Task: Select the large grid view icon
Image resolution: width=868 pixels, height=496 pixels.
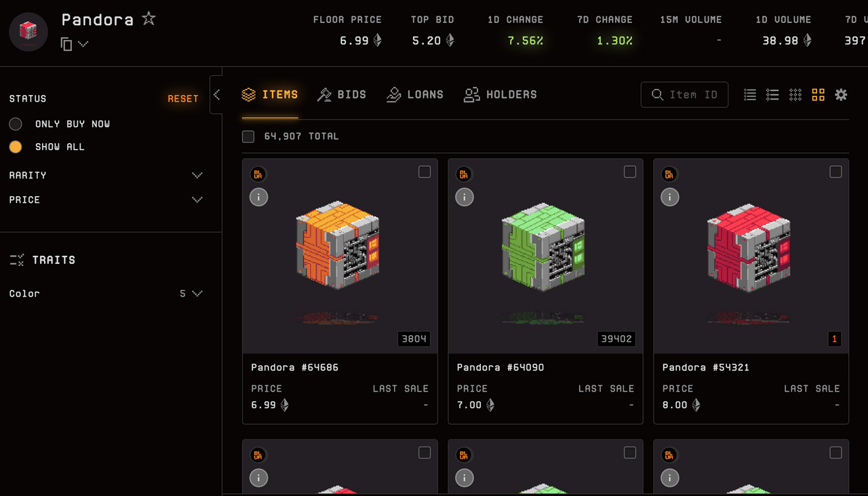Action: [818, 95]
